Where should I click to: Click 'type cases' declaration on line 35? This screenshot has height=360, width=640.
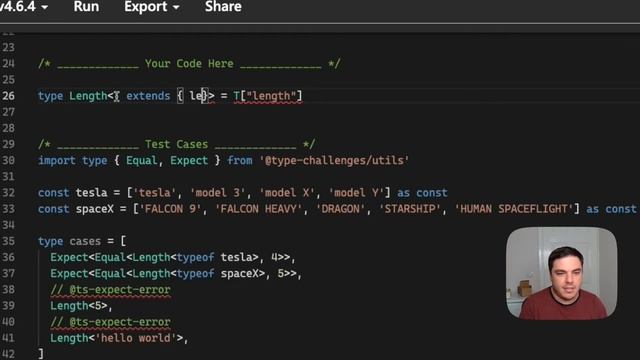click(69, 241)
